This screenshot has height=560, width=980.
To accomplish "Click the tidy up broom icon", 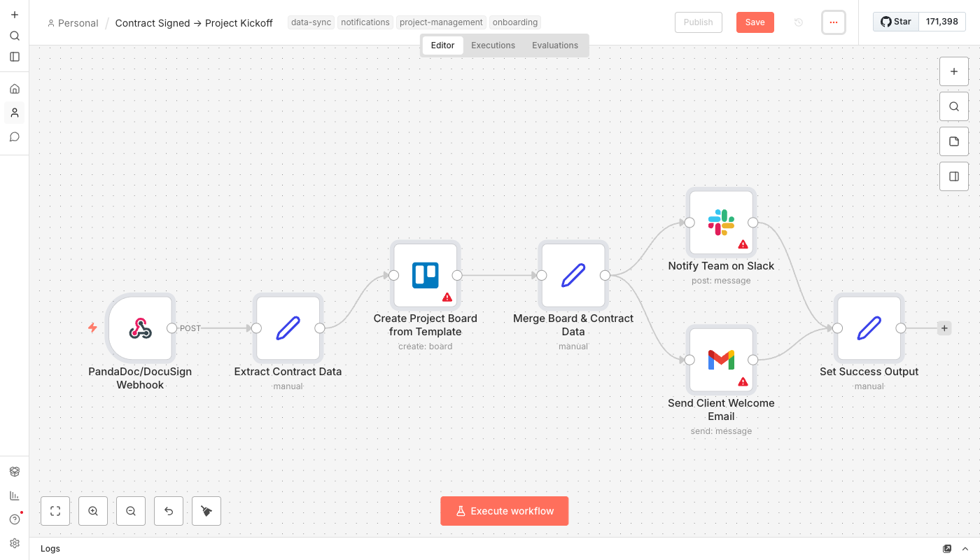I will click(x=206, y=511).
